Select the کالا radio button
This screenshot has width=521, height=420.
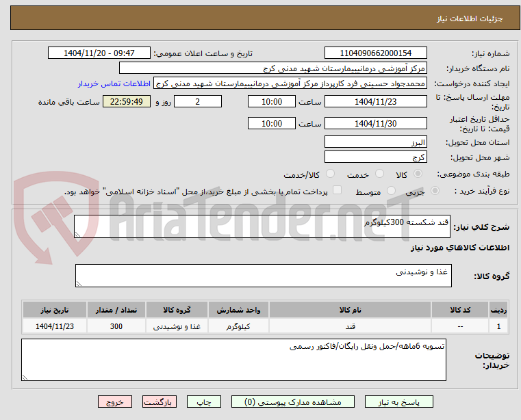[x=418, y=174]
